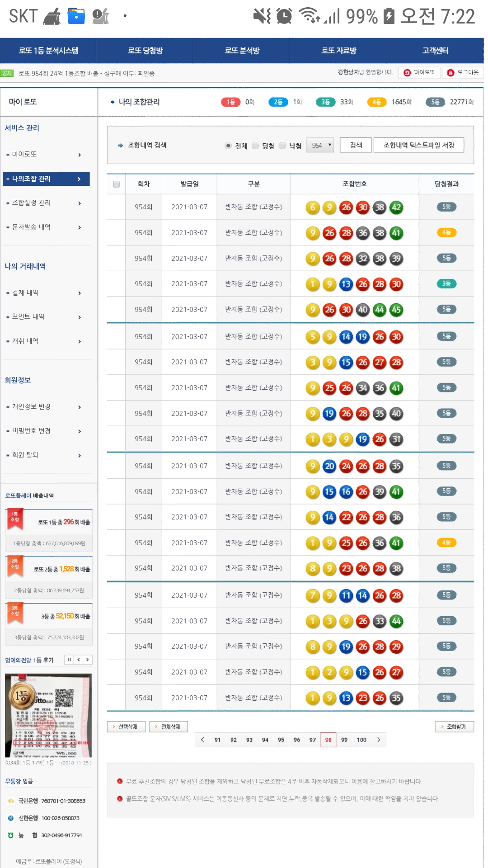Go to next pagination page arrow
The width and height of the screenshot is (488, 868).
379,740
